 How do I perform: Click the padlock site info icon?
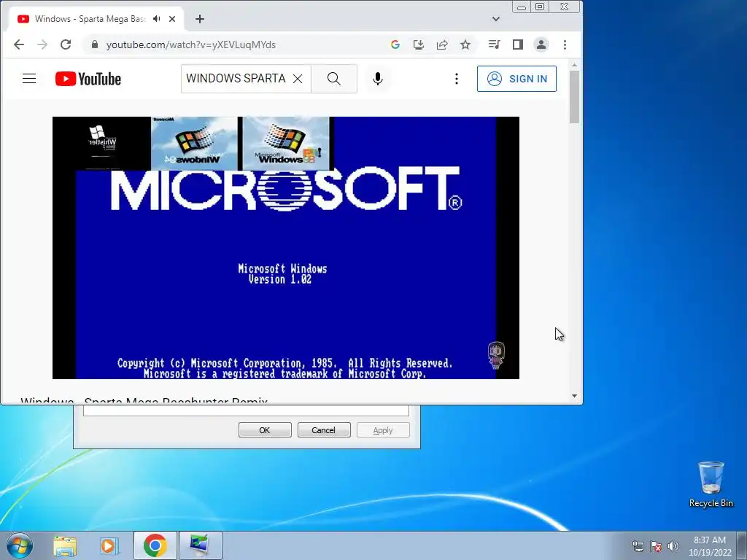(94, 44)
